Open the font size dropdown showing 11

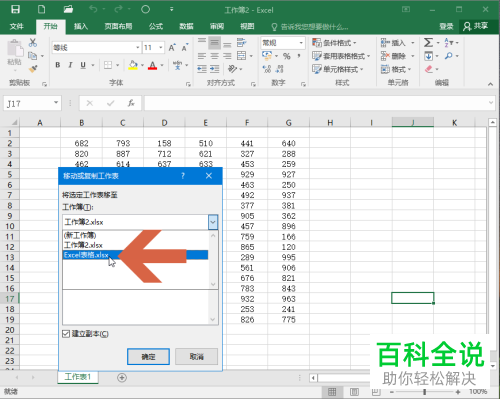coord(161,48)
